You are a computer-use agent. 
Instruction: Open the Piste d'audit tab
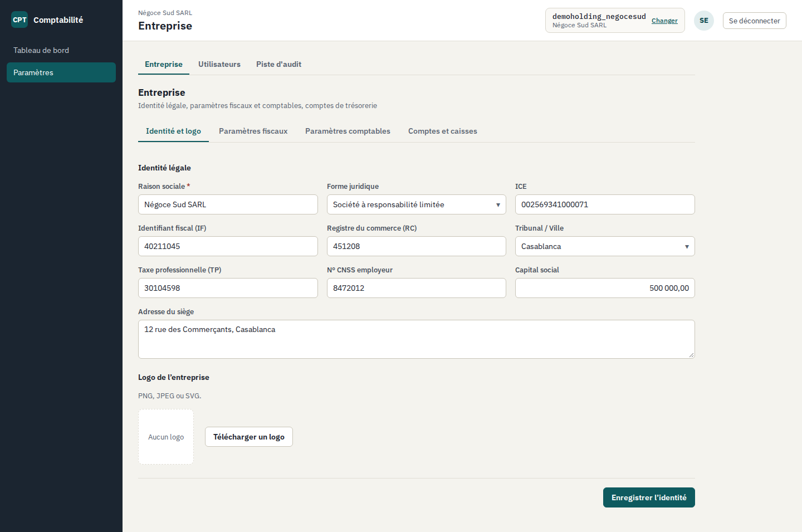click(x=278, y=64)
